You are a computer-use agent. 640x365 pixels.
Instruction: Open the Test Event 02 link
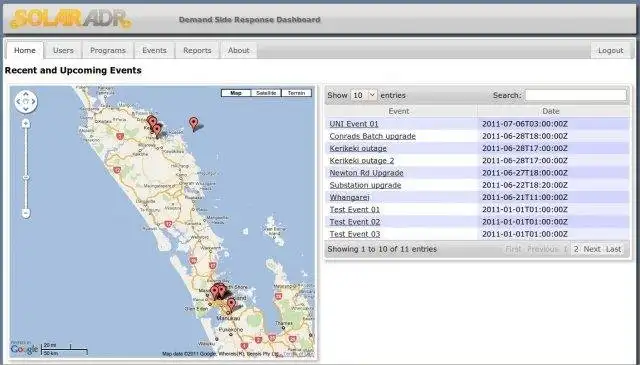coord(355,222)
